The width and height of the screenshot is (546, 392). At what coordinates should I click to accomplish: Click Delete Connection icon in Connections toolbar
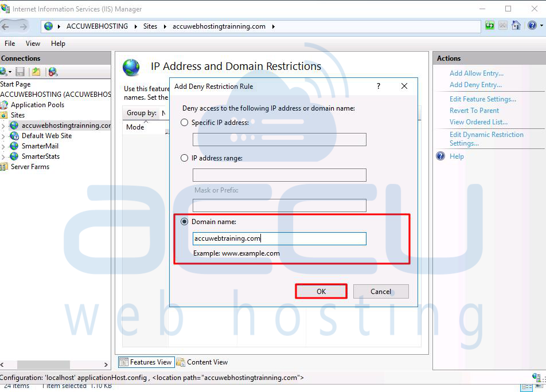tap(53, 72)
